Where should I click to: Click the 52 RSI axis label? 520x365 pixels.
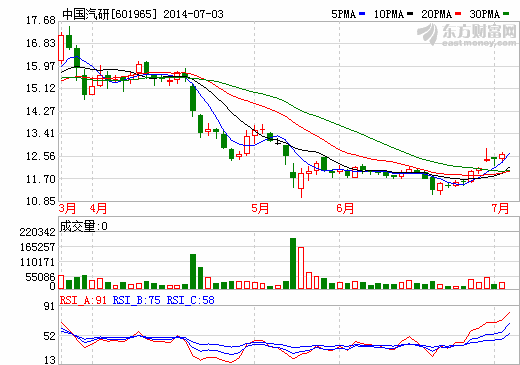[49, 336]
